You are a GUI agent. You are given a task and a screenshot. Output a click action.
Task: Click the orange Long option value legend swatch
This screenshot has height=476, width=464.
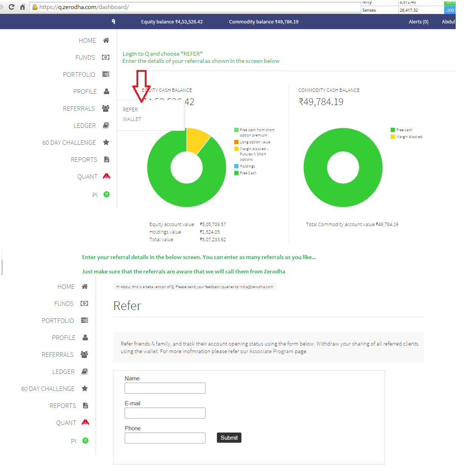(236, 142)
